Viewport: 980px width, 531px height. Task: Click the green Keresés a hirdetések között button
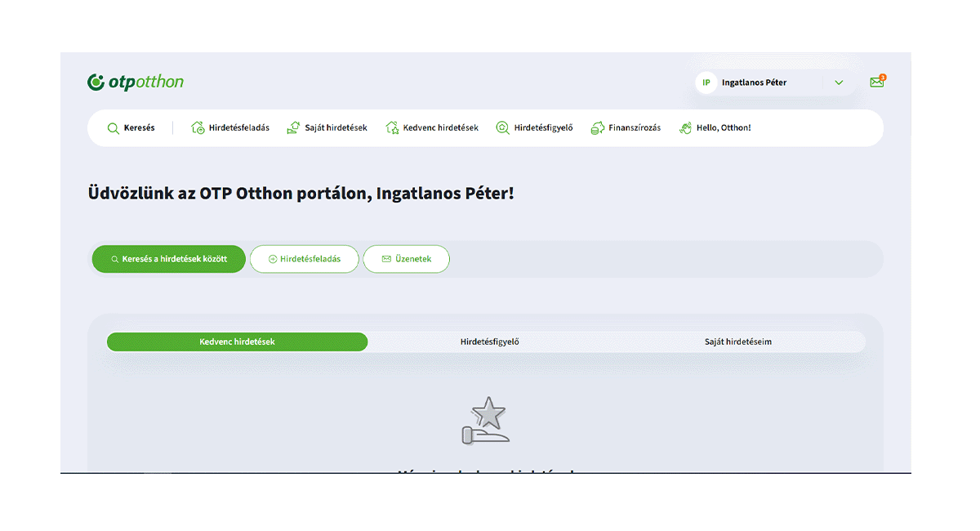[x=169, y=259]
